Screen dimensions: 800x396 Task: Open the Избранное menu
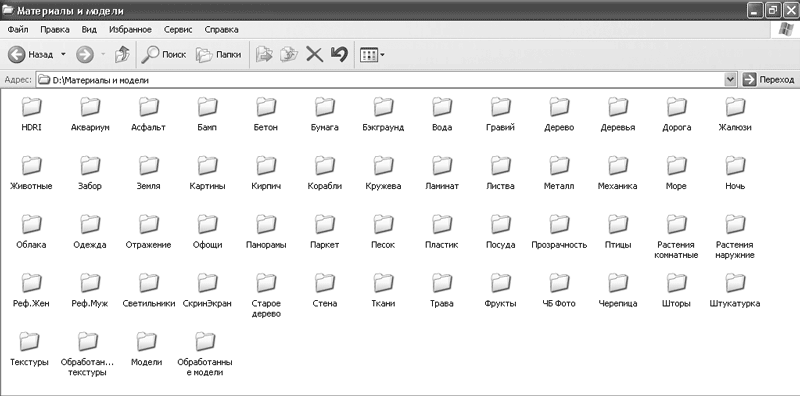click(x=131, y=30)
